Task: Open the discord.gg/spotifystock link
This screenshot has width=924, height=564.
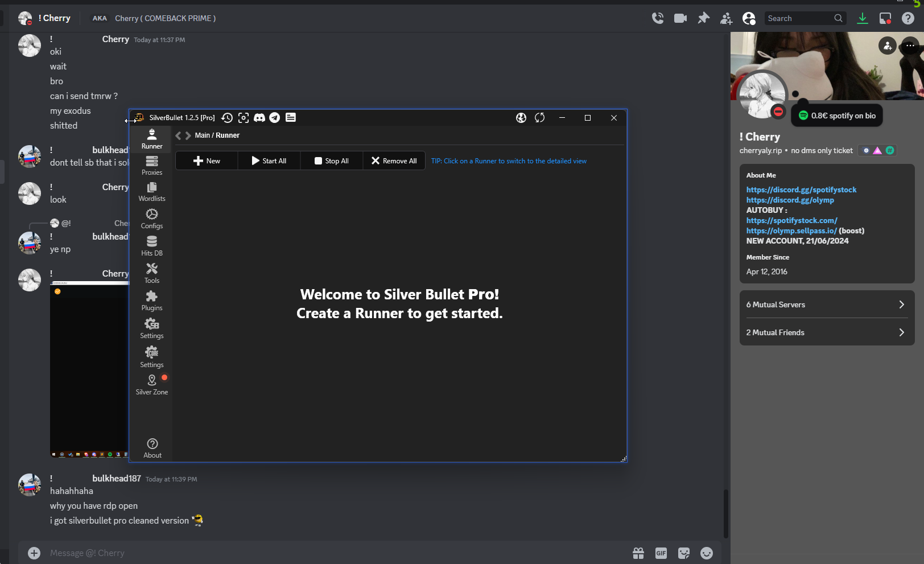Action: [x=801, y=190]
